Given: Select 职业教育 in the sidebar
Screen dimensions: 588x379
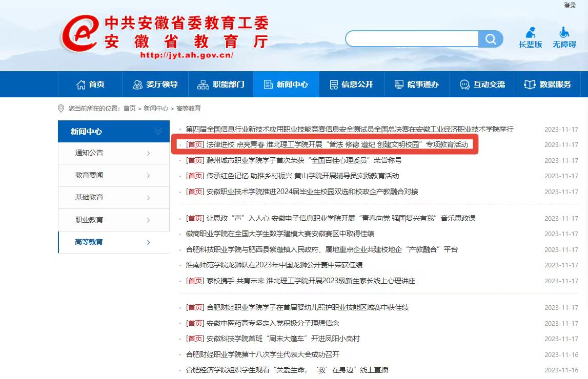Looking at the screenshot, I should (89, 220).
